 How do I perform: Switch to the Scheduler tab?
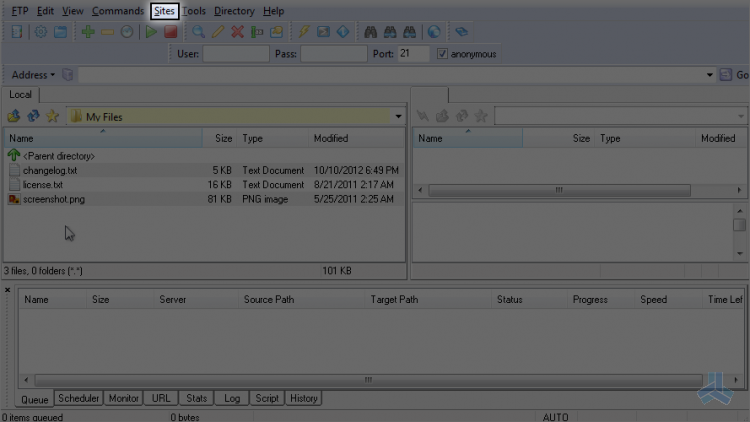[x=78, y=398]
